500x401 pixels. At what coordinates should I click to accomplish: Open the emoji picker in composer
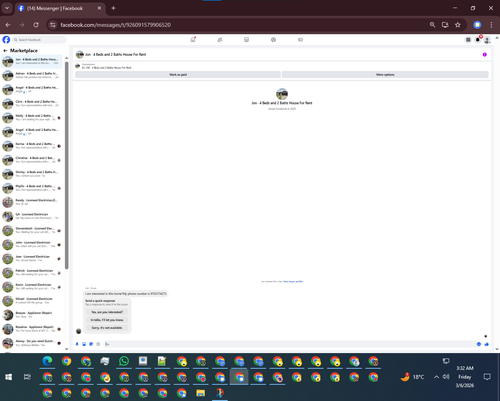[x=479, y=344]
